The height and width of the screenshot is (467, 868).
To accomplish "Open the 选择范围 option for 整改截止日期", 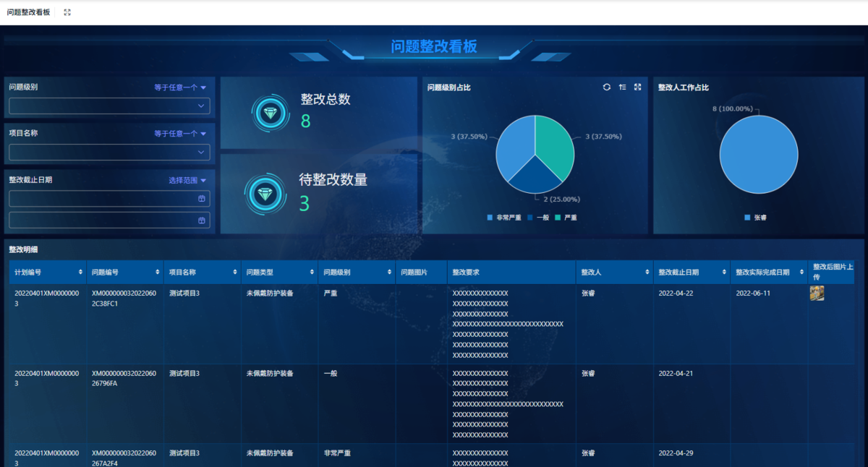I will coord(187,180).
